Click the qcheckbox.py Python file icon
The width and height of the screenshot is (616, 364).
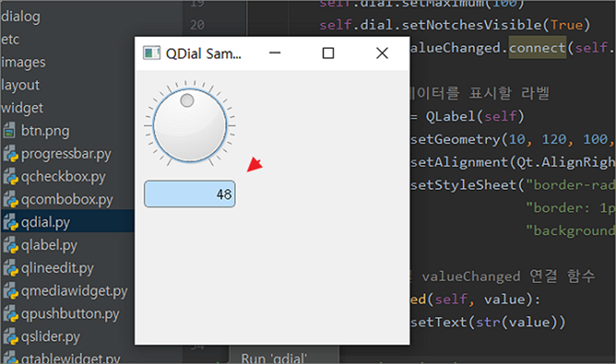coord(11,177)
